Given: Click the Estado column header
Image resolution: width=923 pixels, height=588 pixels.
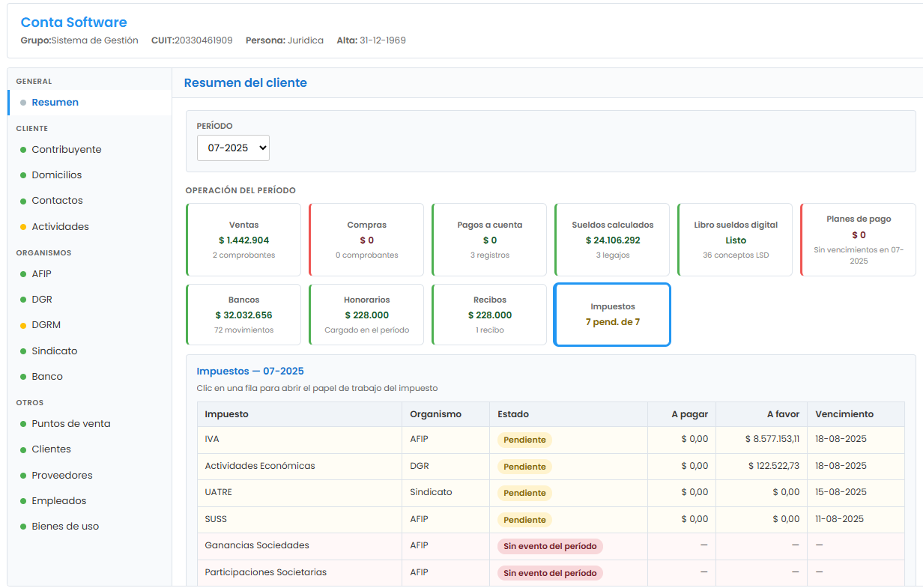Looking at the screenshot, I should 569,414.
